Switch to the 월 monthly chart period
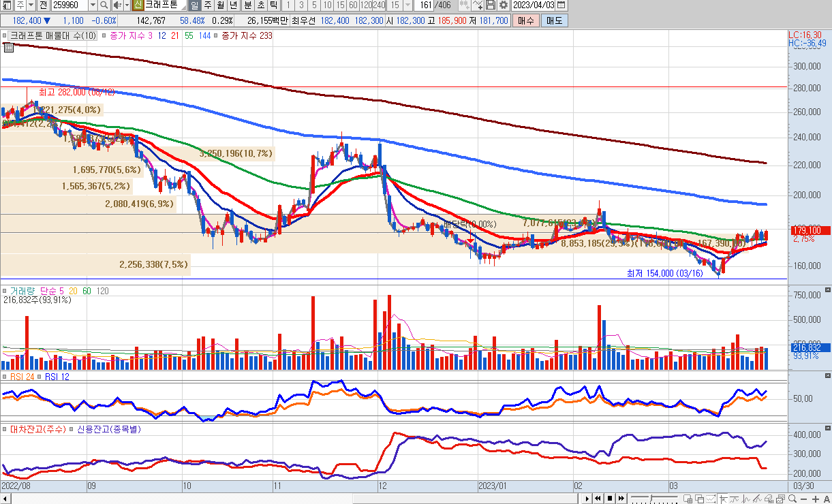The image size is (832, 504). pyautogui.click(x=220, y=5)
